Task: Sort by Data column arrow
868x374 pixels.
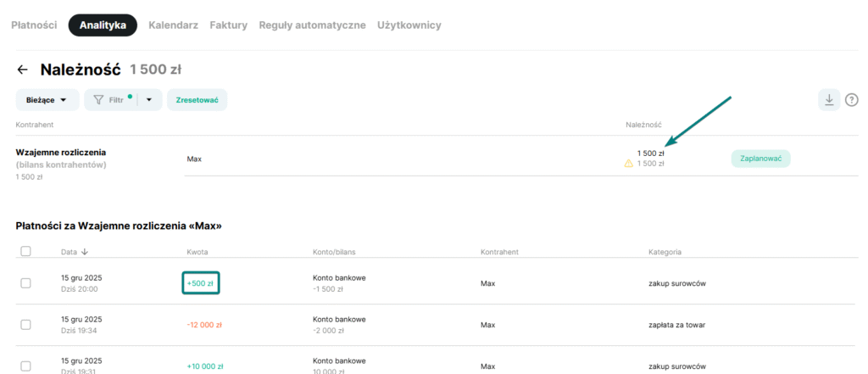Action: (x=84, y=252)
